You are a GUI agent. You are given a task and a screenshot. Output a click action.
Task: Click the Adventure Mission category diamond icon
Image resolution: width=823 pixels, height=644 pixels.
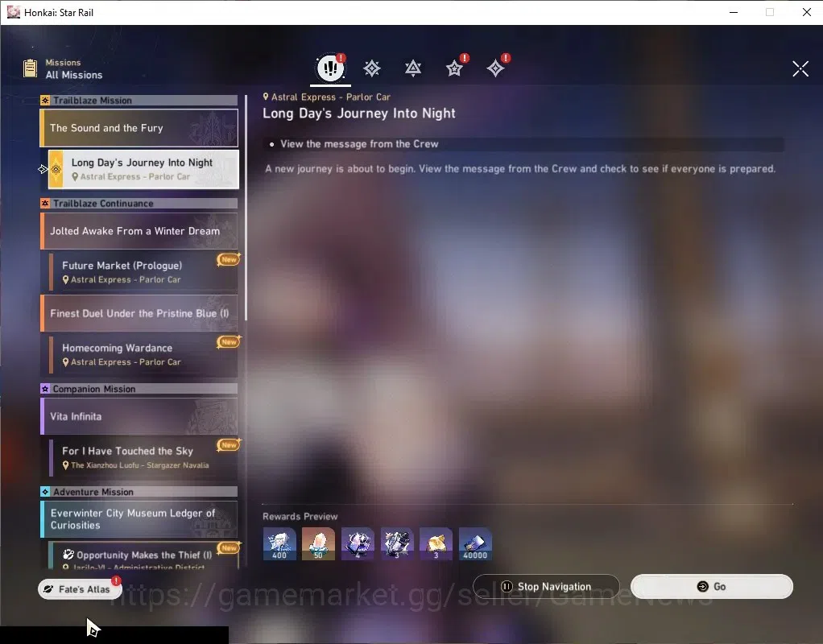point(45,492)
